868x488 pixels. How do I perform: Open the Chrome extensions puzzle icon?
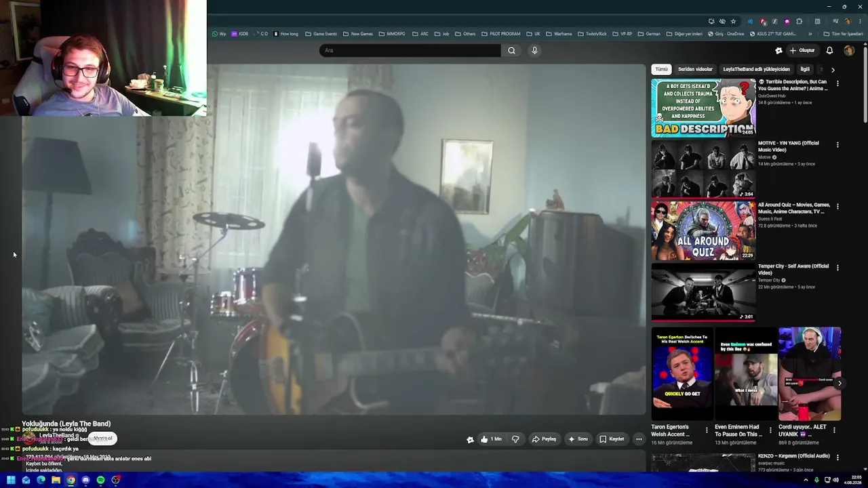pos(799,21)
